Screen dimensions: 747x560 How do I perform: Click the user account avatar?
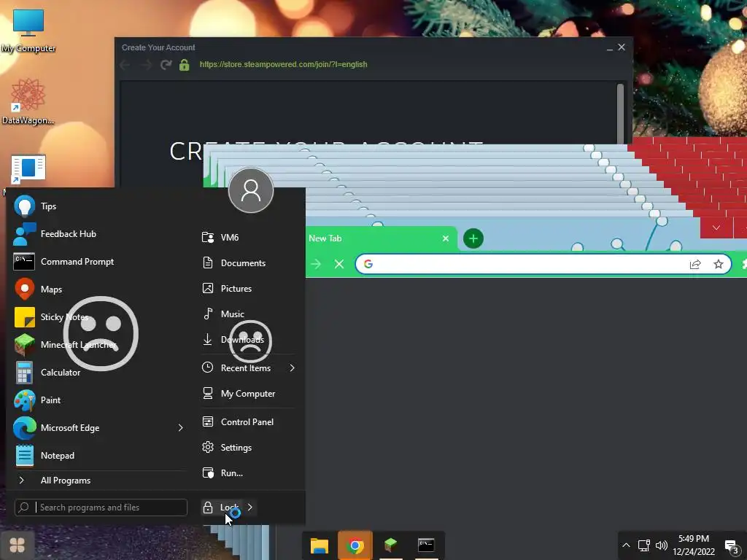(251, 190)
